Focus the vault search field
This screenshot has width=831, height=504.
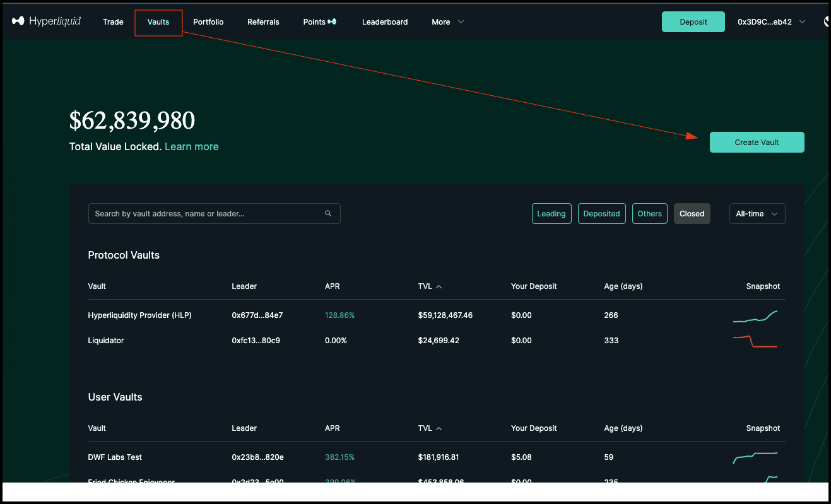tap(215, 214)
